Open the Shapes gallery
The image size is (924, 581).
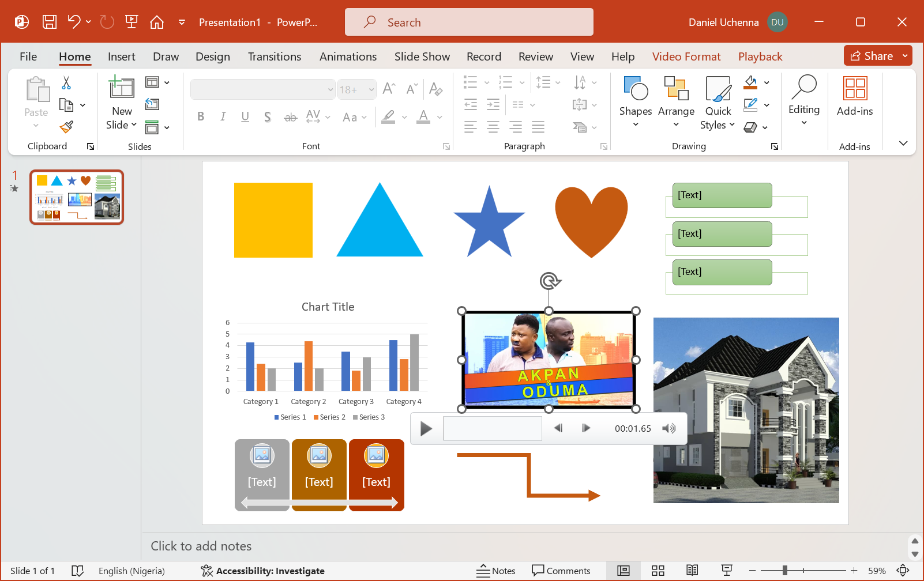635,101
